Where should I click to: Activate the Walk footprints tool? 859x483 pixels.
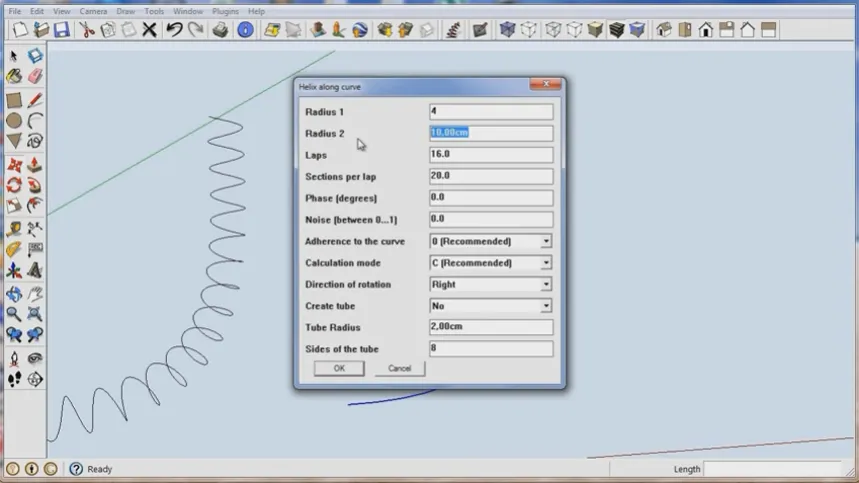(x=14, y=379)
